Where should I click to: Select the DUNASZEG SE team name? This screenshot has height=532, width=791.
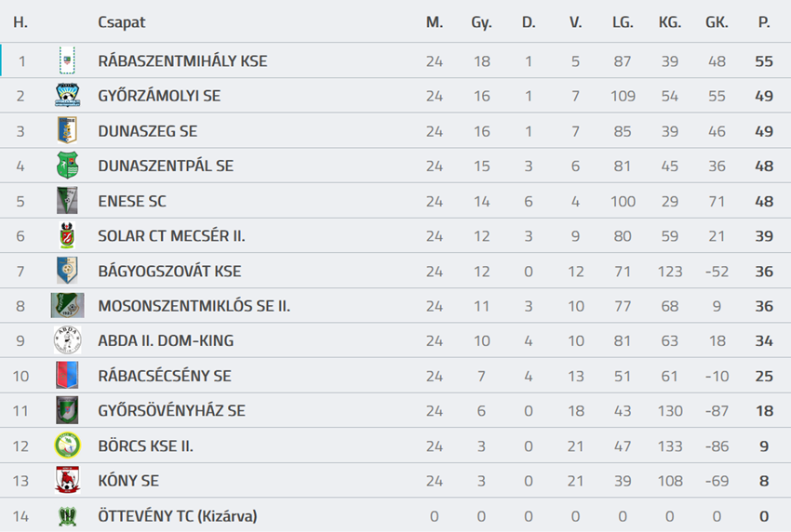[147, 131]
